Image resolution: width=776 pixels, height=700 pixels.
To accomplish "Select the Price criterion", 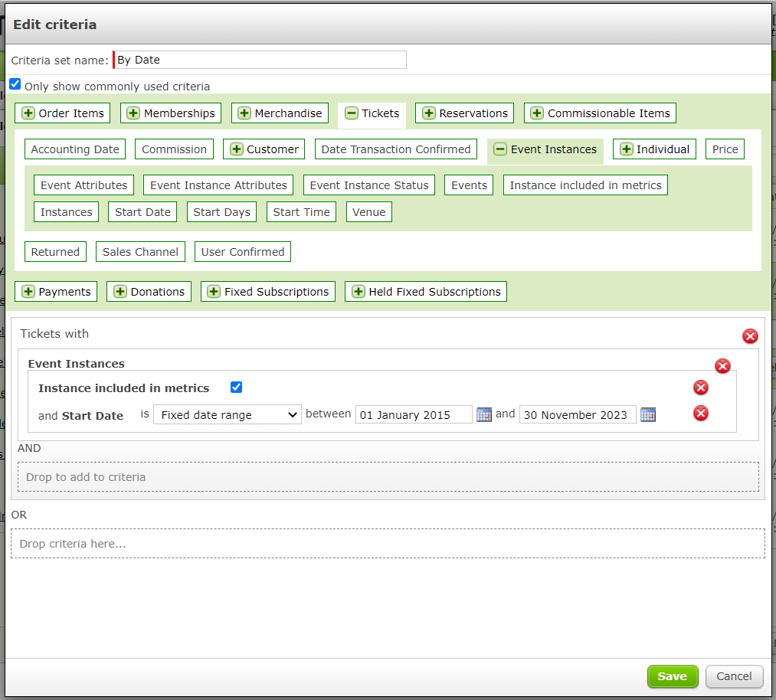I will coord(725,149).
